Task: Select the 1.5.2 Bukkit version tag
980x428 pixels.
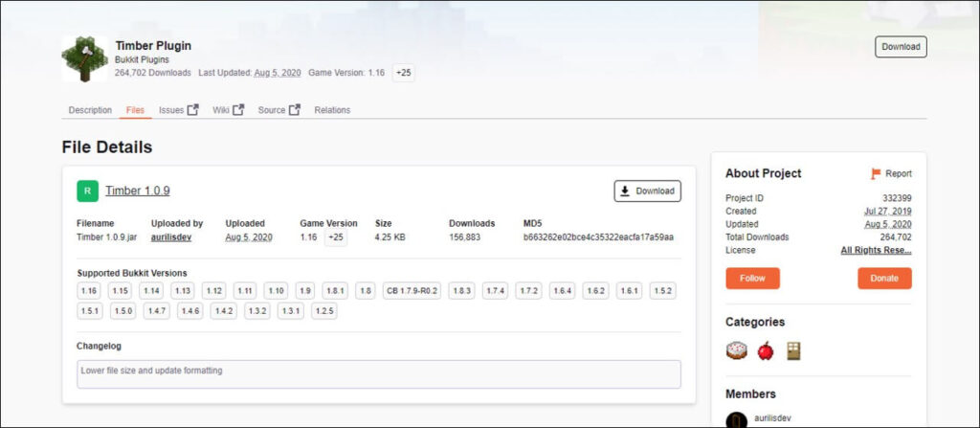Action: click(662, 291)
